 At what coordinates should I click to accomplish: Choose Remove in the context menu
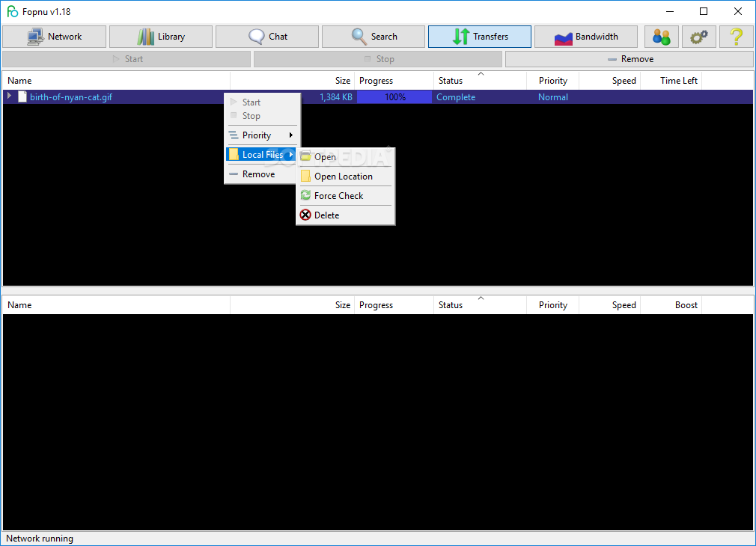click(262, 174)
